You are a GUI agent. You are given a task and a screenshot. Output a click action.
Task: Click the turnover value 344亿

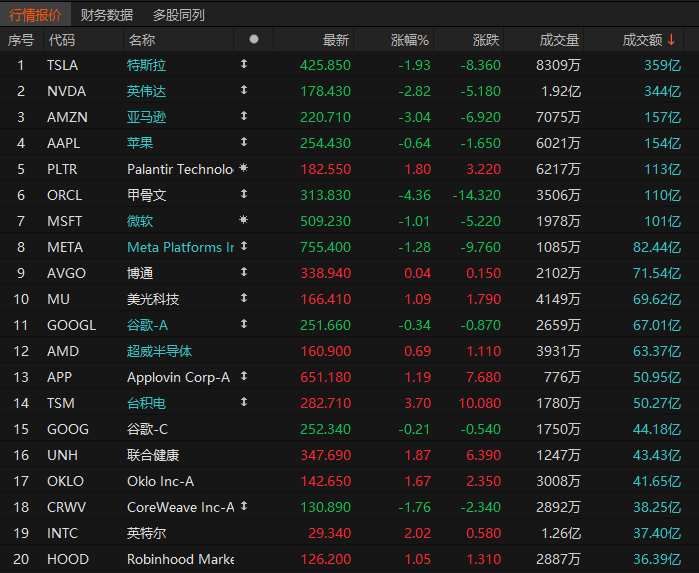[662, 91]
